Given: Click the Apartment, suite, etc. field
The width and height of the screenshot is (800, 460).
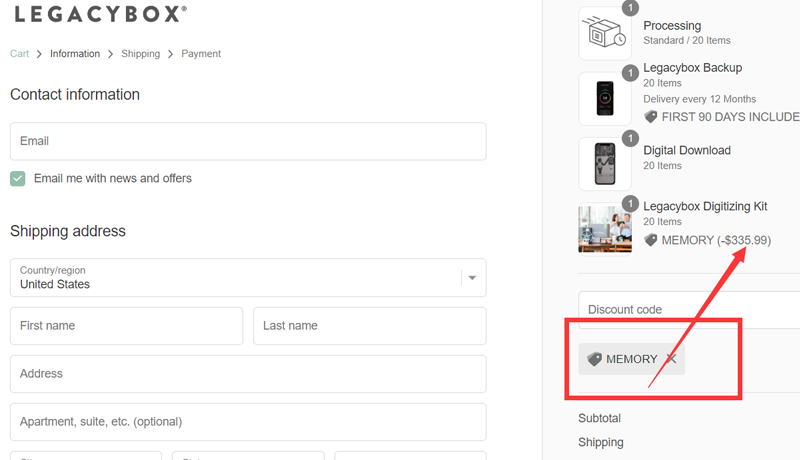Looking at the screenshot, I should tap(248, 422).
